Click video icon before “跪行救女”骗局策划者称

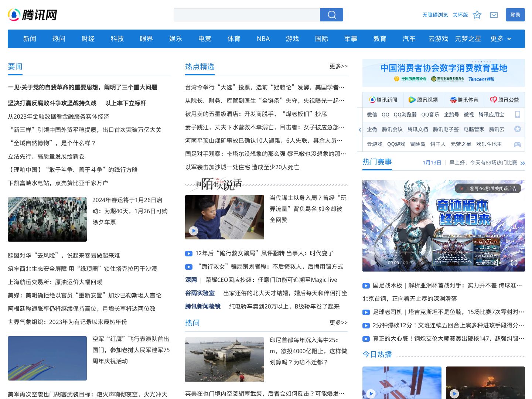click(188, 267)
